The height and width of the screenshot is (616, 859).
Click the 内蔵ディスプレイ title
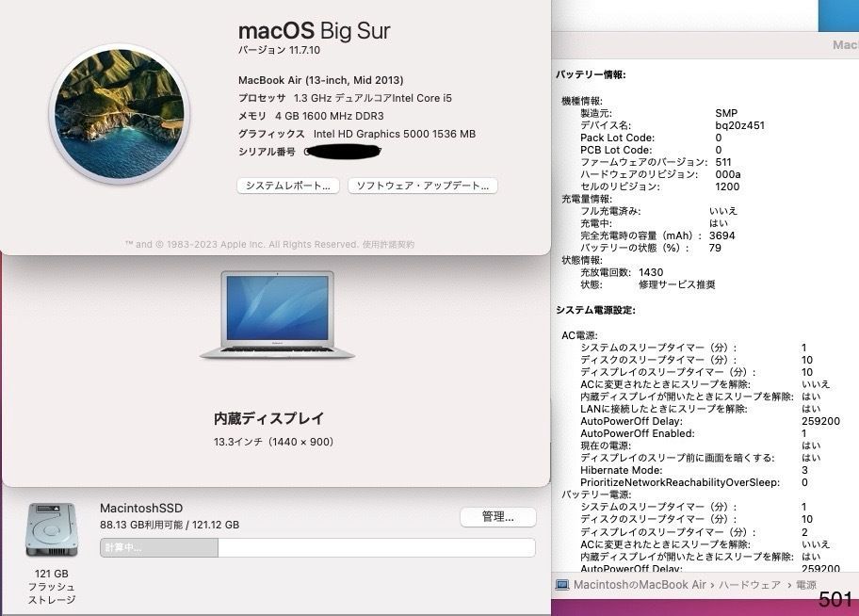pos(268,419)
